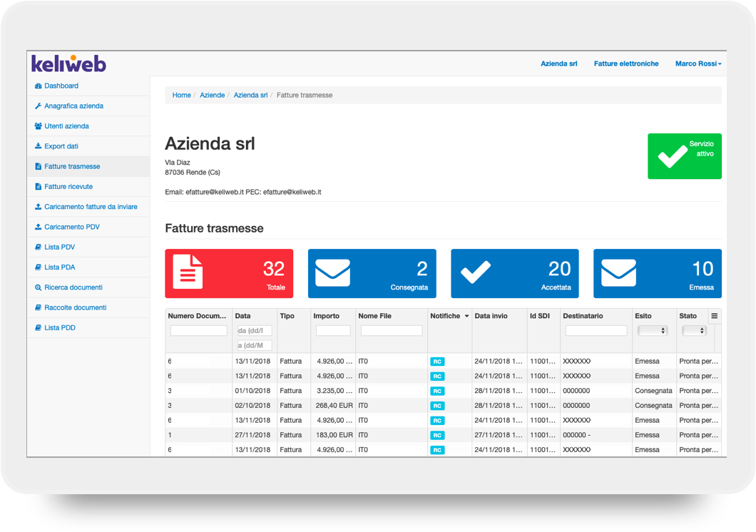Click the Home breadcrumb link

tap(181, 95)
